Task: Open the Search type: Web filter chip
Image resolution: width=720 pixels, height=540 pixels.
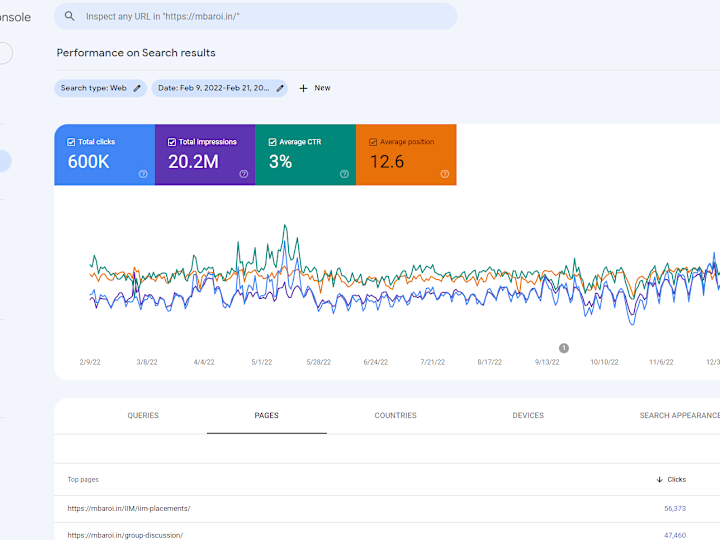Action: coord(101,88)
